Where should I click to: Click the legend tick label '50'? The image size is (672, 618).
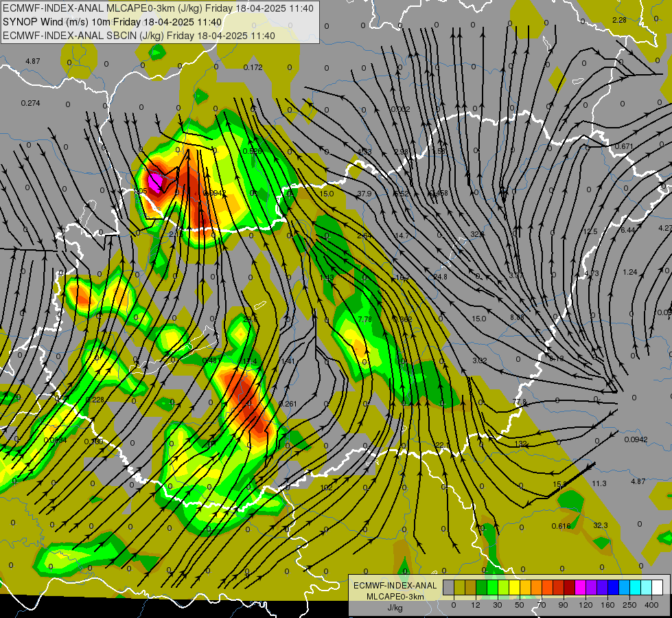(520, 605)
